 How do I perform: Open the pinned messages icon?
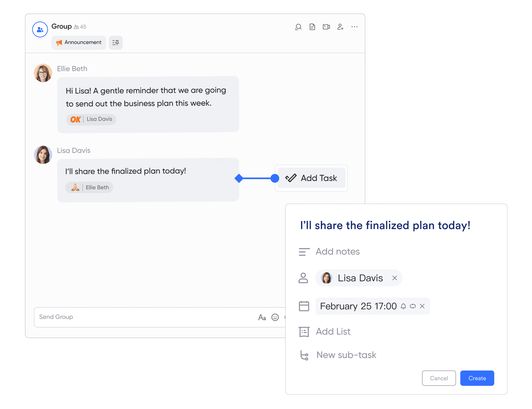[116, 43]
